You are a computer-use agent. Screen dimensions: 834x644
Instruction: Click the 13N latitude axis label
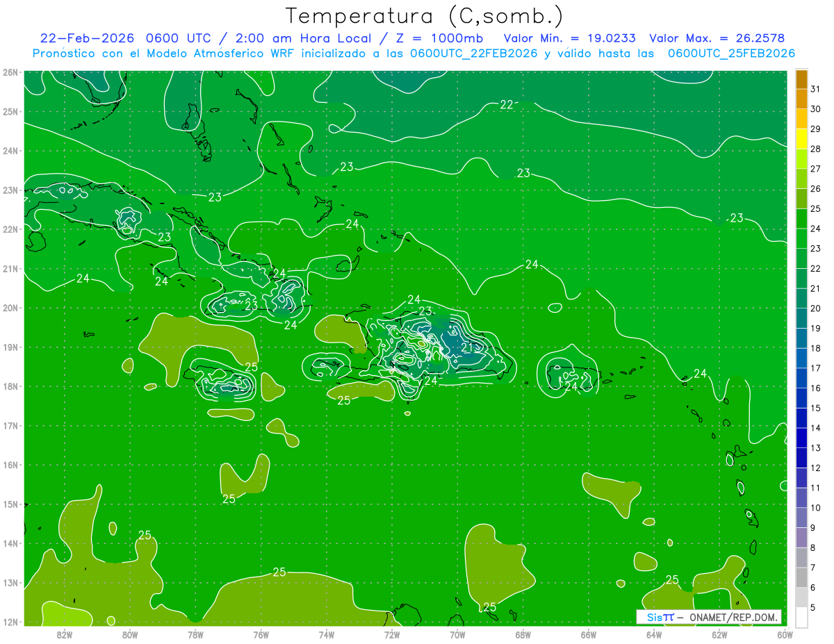click(x=10, y=583)
